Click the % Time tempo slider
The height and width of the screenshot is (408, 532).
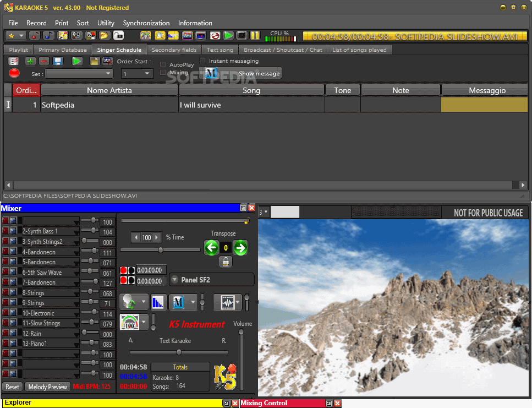click(x=160, y=250)
